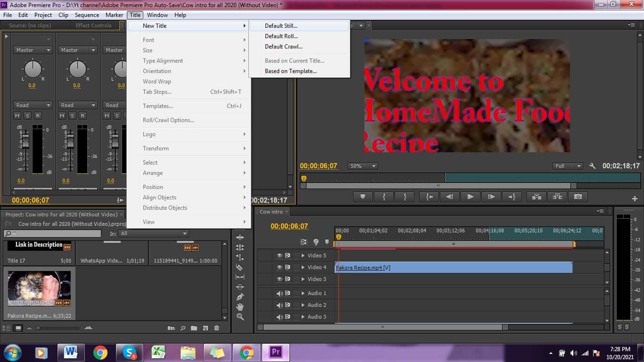The width and height of the screenshot is (644, 362).
Task: Click the Extract button
Action: 557,197
